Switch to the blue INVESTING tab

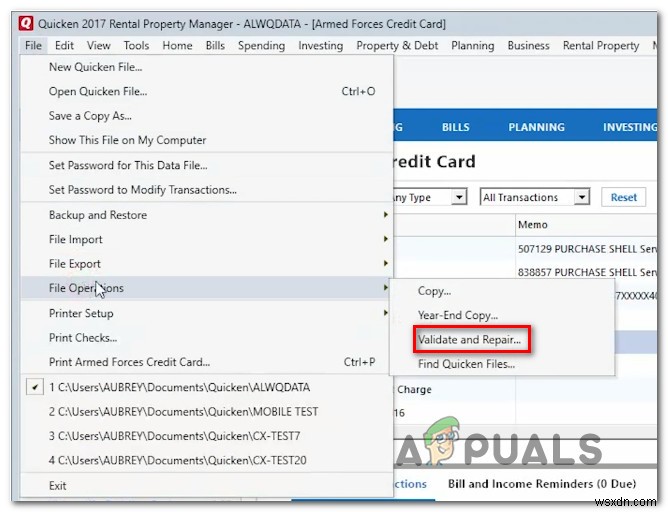click(630, 127)
